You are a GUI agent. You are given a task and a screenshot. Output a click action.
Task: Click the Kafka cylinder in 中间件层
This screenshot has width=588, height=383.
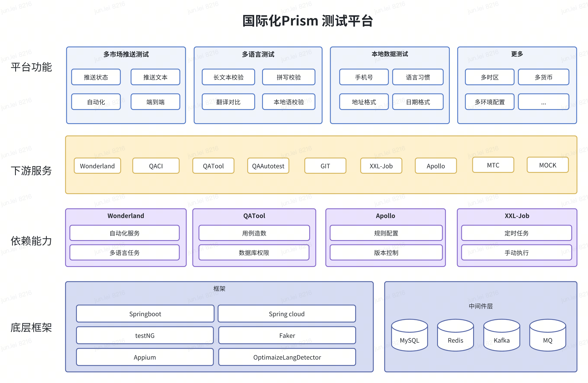point(502,335)
